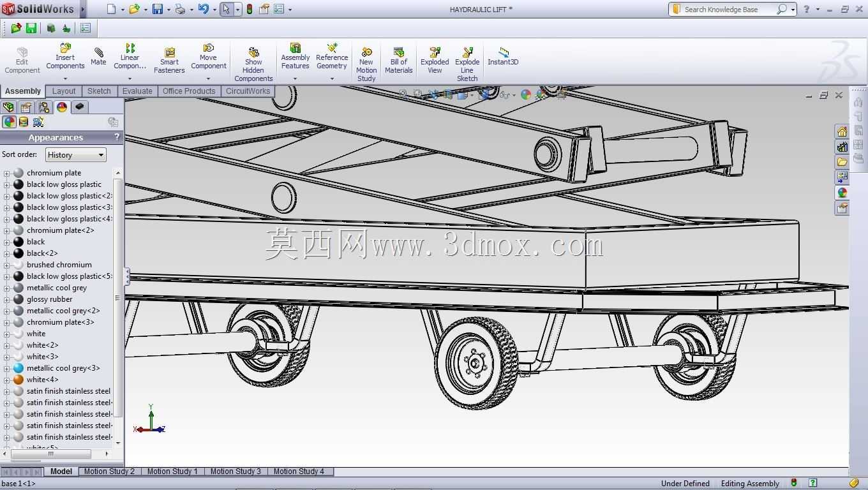Click Edit Appearance icon in heads-up toolbar
868x490 pixels.
(526, 94)
